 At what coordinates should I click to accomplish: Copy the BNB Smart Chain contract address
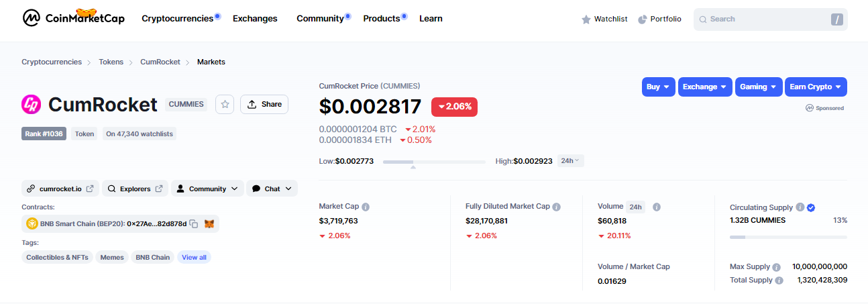(x=193, y=223)
